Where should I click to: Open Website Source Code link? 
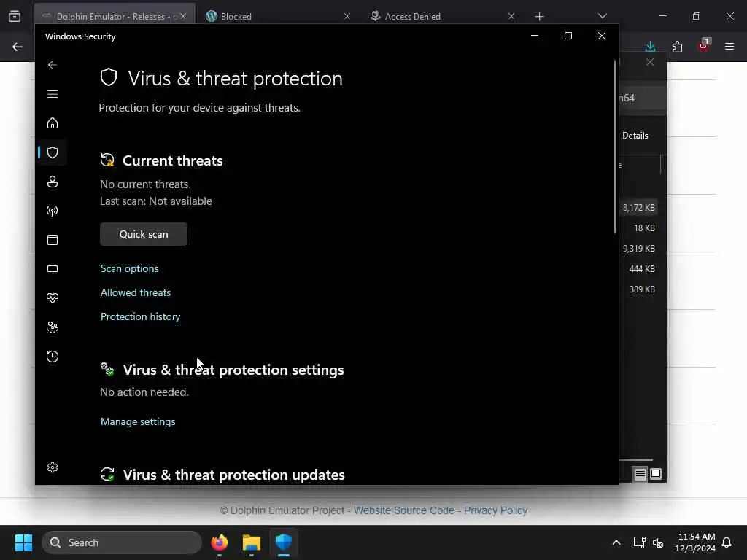coord(404,510)
